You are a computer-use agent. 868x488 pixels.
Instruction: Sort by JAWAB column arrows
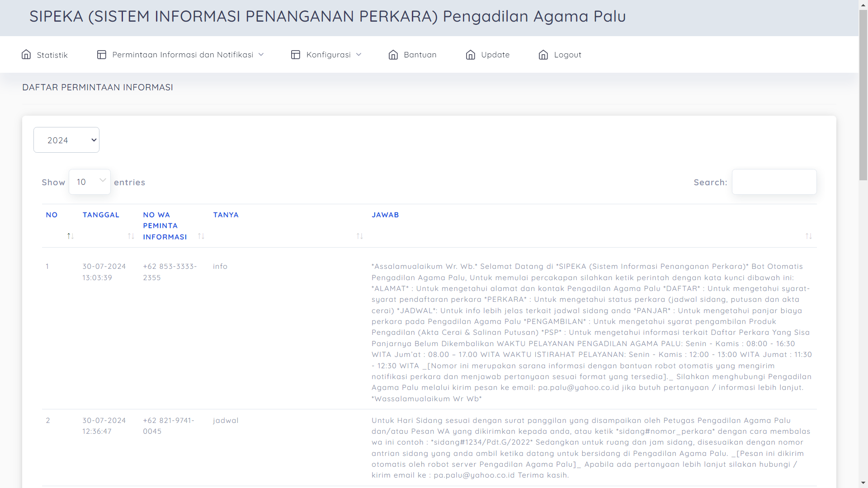809,236
